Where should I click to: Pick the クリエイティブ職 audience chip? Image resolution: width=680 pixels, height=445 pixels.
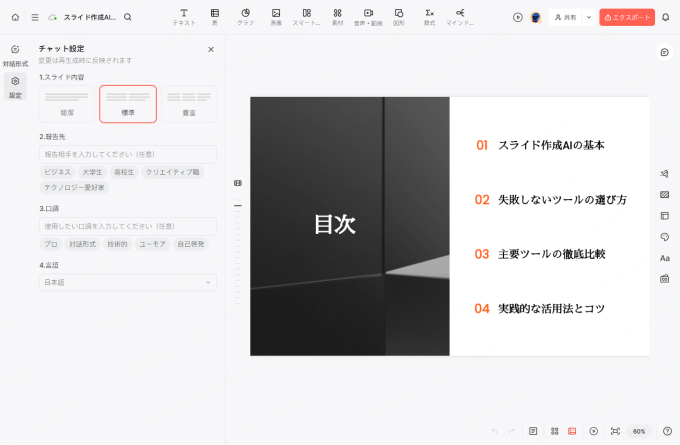click(173, 172)
